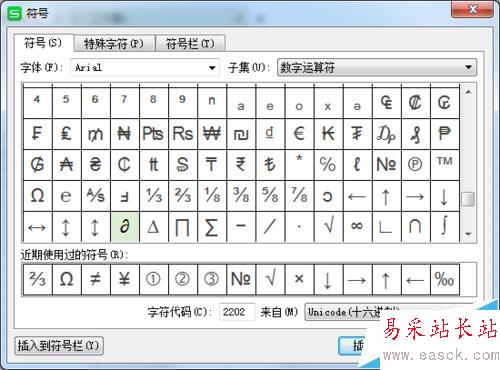Viewport: 500px width, 370px height.
Task: Select the left-right arrow ↔ symbol
Action: pos(37,227)
